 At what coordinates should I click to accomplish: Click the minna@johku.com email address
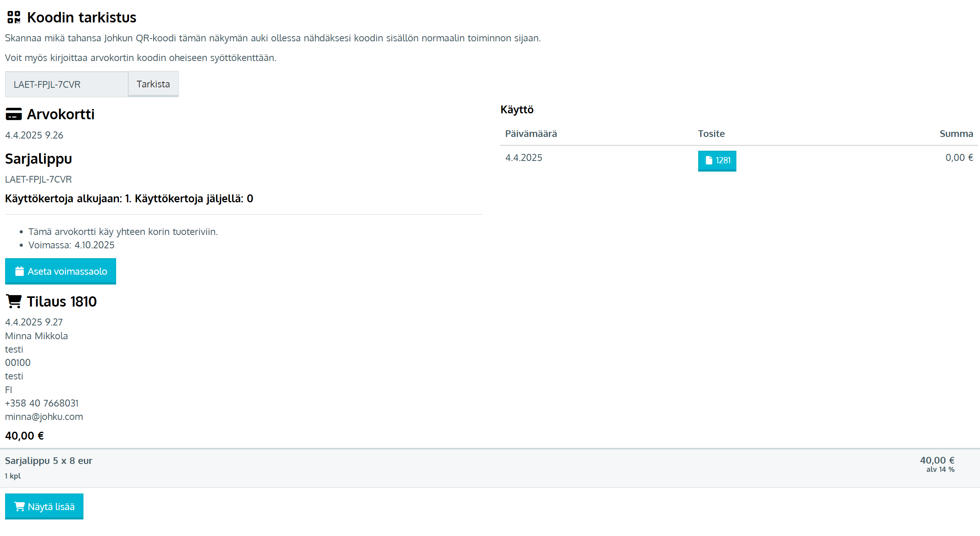pyautogui.click(x=44, y=417)
